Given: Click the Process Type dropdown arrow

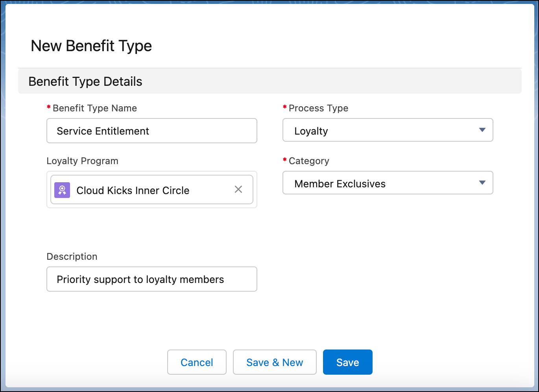Looking at the screenshot, I should (x=482, y=130).
